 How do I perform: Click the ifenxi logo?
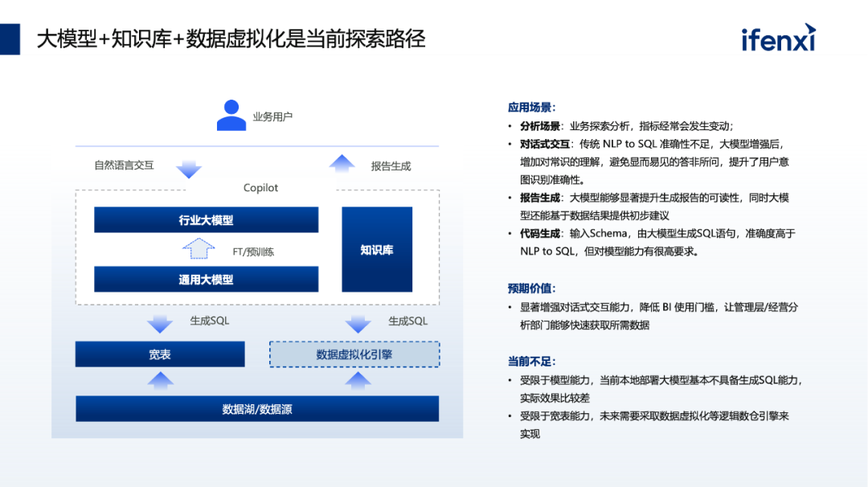point(778,38)
